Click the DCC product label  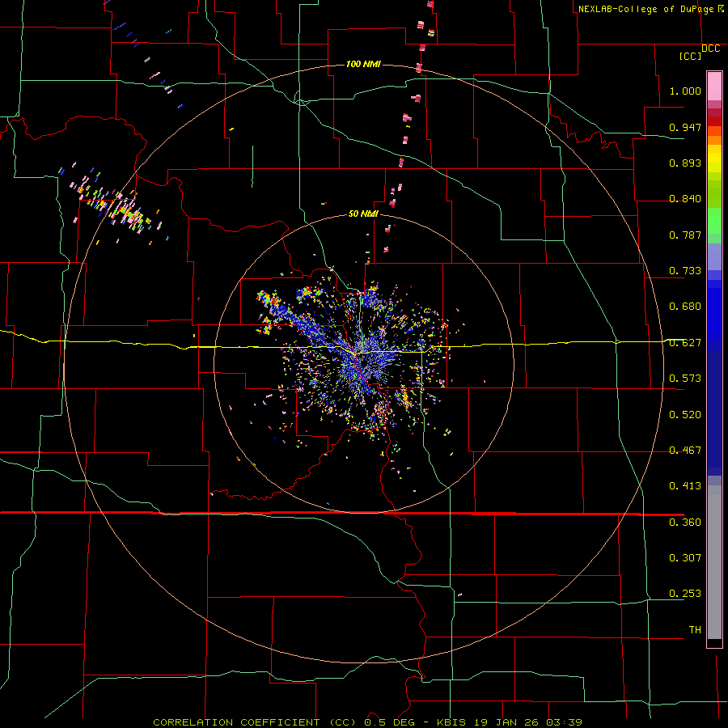[710, 49]
